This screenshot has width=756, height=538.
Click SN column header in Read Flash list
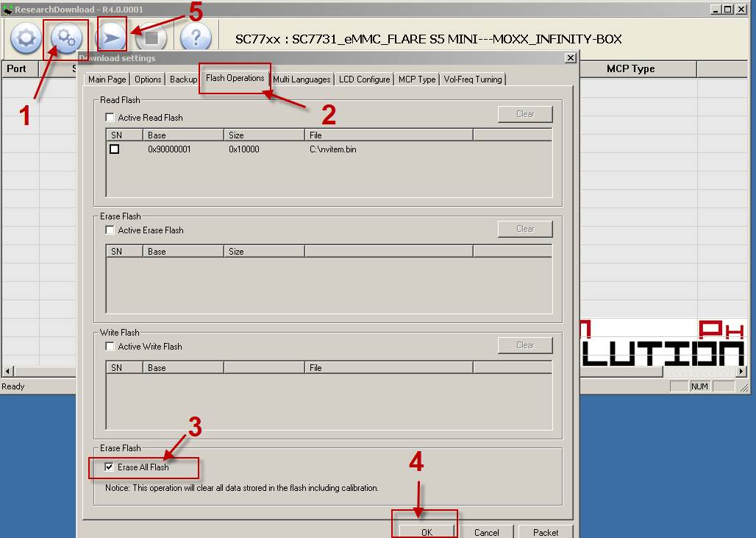pos(124,135)
